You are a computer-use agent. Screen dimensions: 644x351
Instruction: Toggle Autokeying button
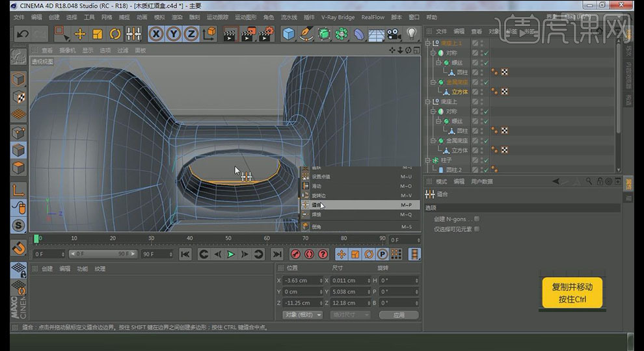(309, 255)
